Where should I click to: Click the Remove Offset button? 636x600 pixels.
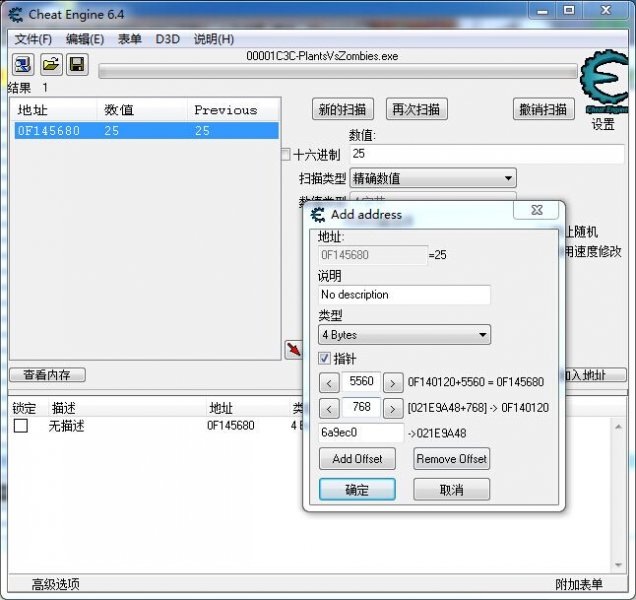(x=451, y=459)
